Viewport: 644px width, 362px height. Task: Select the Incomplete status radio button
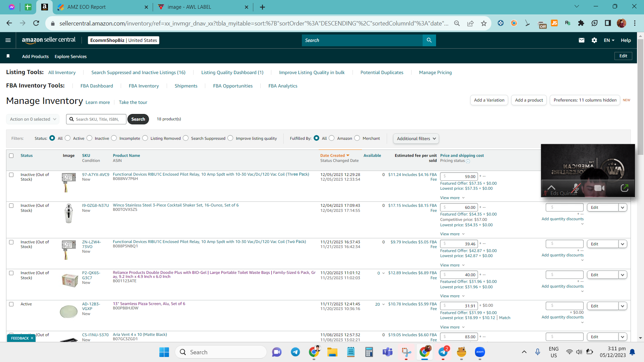pos(114,138)
